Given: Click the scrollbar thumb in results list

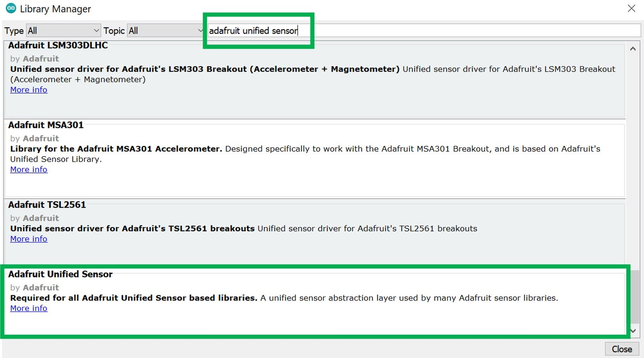Looking at the screenshot, I should point(634,296).
